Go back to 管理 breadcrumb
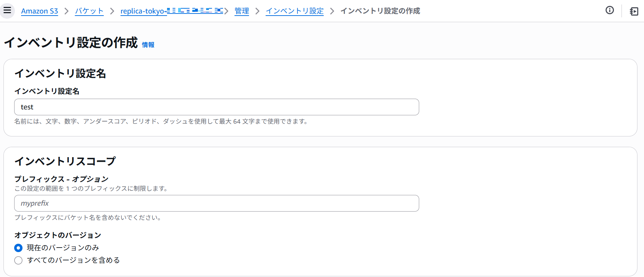 pyautogui.click(x=242, y=11)
